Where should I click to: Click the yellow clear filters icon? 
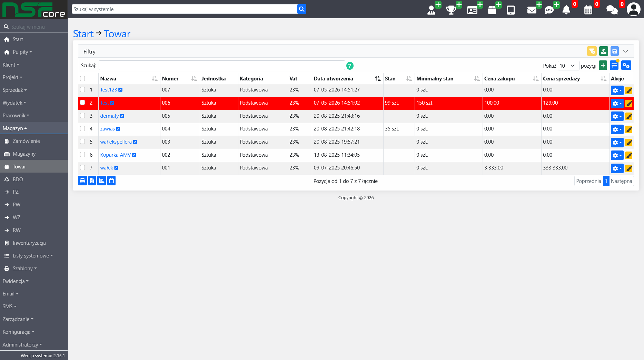(592, 51)
